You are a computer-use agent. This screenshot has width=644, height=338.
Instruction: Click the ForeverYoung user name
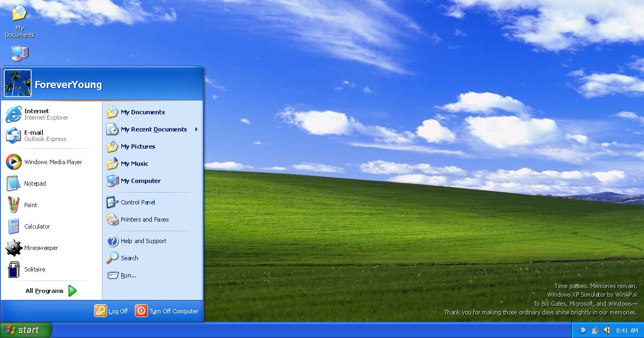point(68,85)
